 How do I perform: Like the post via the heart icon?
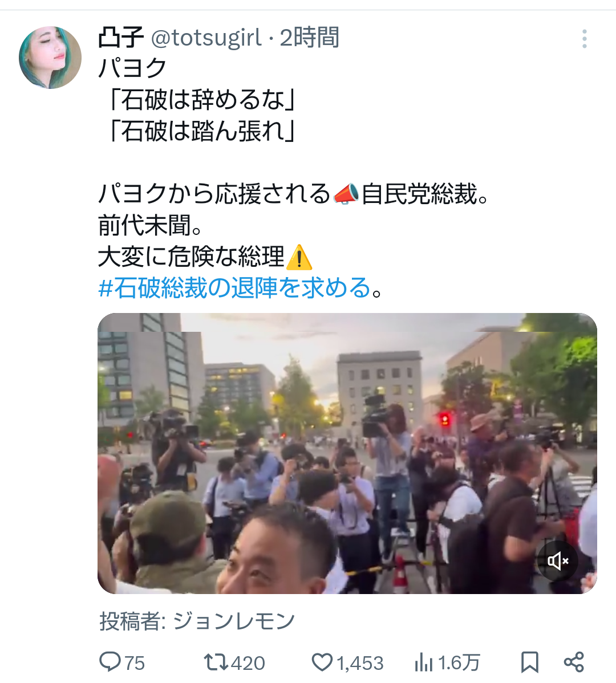(x=322, y=662)
